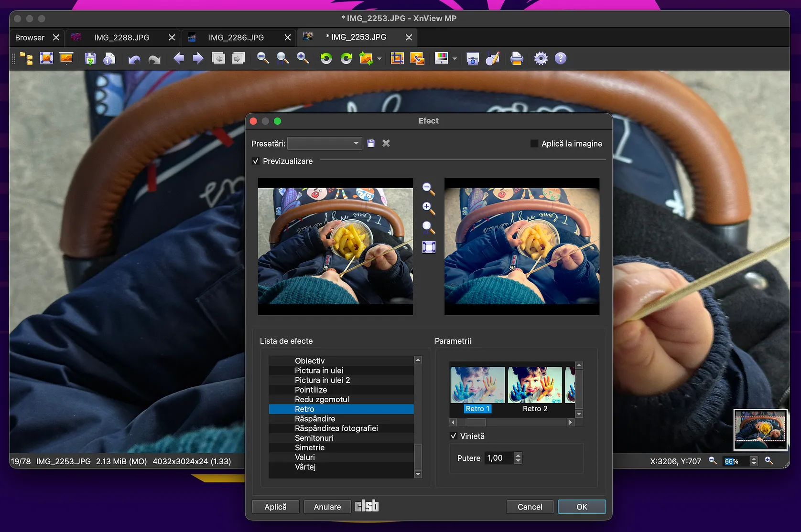Disable the Previzualizare checkbox
This screenshot has height=532, width=801.
pyautogui.click(x=256, y=161)
